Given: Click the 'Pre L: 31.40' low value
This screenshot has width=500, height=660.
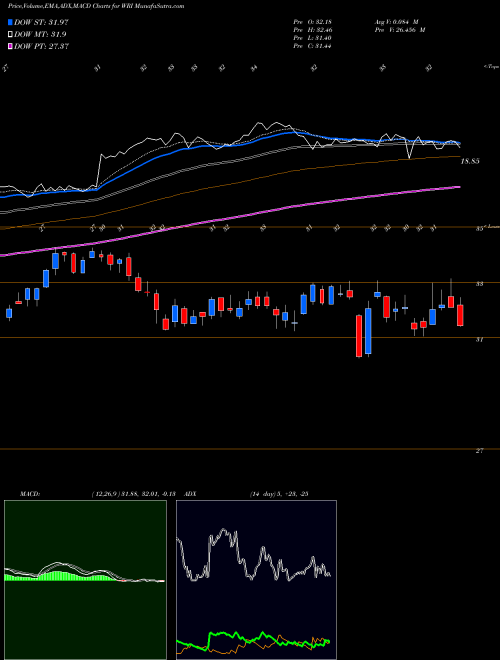Looking at the screenshot, I should [312, 38].
